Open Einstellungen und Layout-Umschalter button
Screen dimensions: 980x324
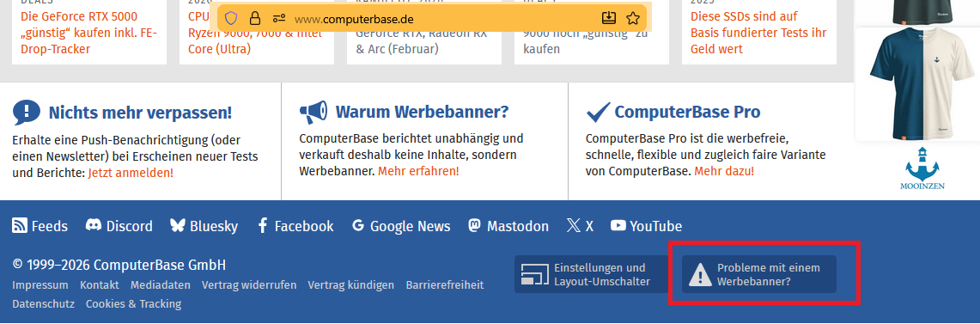point(591,274)
